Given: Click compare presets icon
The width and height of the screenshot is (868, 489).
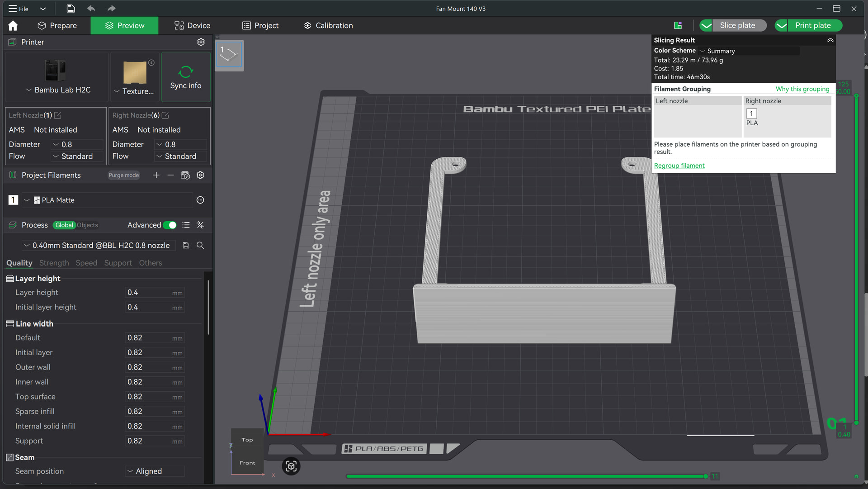Looking at the screenshot, I should pyautogui.click(x=200, y=225).
